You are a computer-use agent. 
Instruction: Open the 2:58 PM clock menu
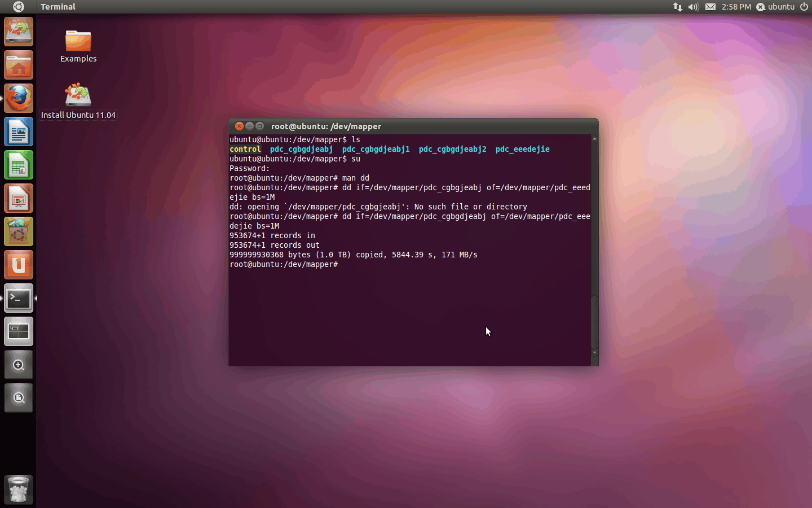coord(736,7)
